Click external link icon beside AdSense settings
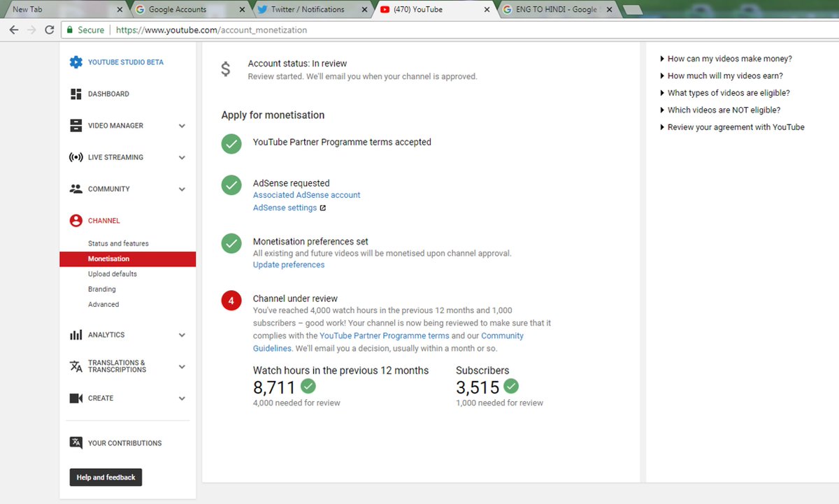The image size is (839, 504). pyautogui.click(x=323, y=208)
